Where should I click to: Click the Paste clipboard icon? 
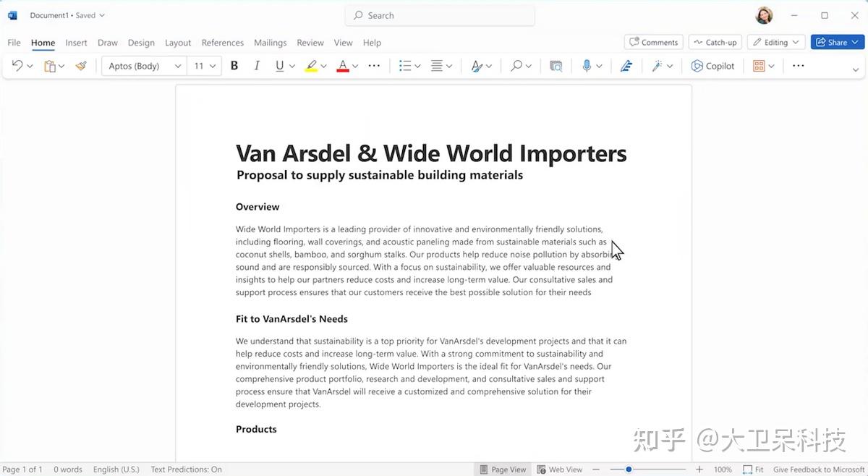tap(50, 66)
